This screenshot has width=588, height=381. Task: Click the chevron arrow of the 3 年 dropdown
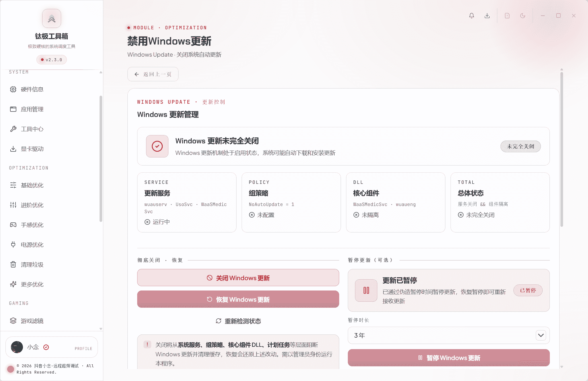click(541, 335)
